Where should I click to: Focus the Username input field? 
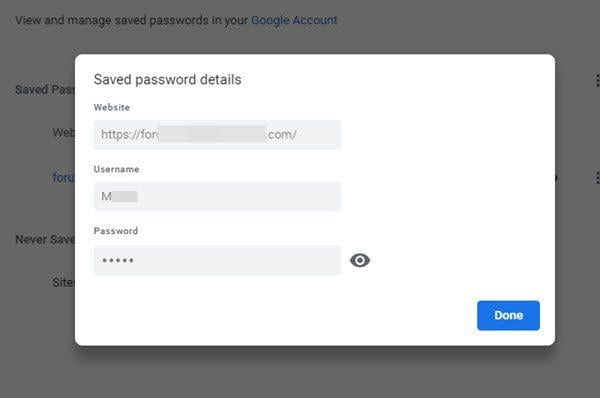[217, 196]
